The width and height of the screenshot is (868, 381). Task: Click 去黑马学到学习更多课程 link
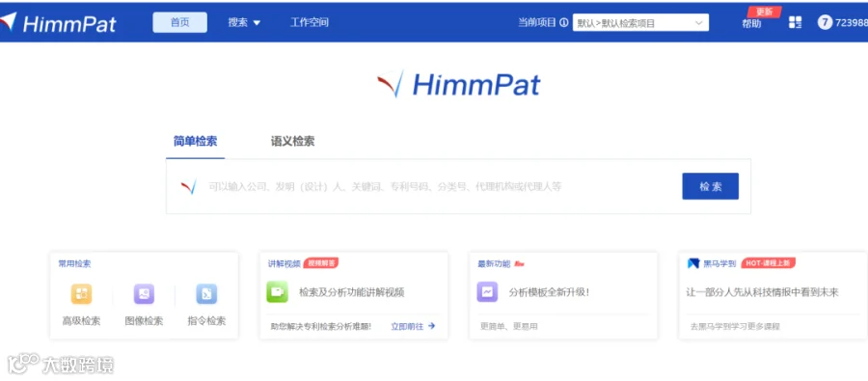(735, 326)
